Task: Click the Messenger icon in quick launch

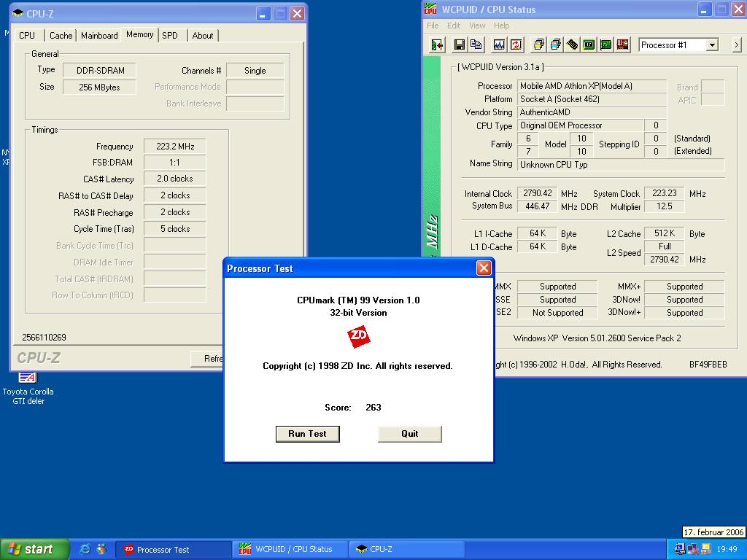Action: coord(101,549)
